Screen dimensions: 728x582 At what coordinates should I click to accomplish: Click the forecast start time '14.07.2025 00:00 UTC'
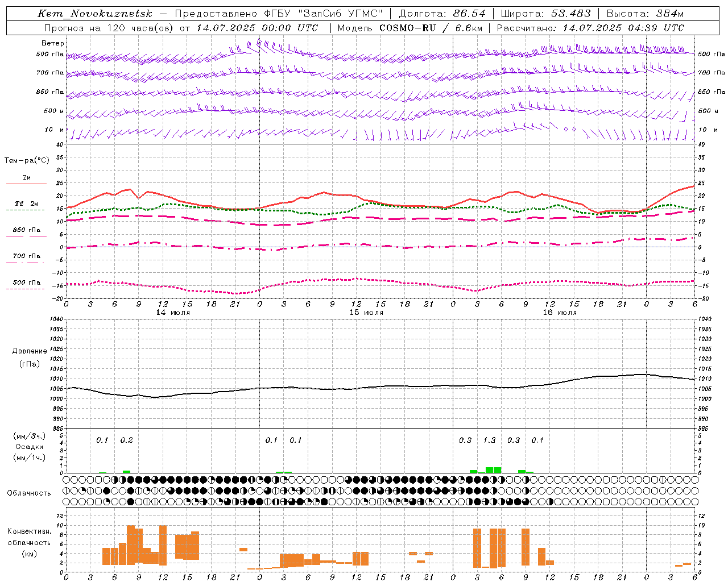257,28
